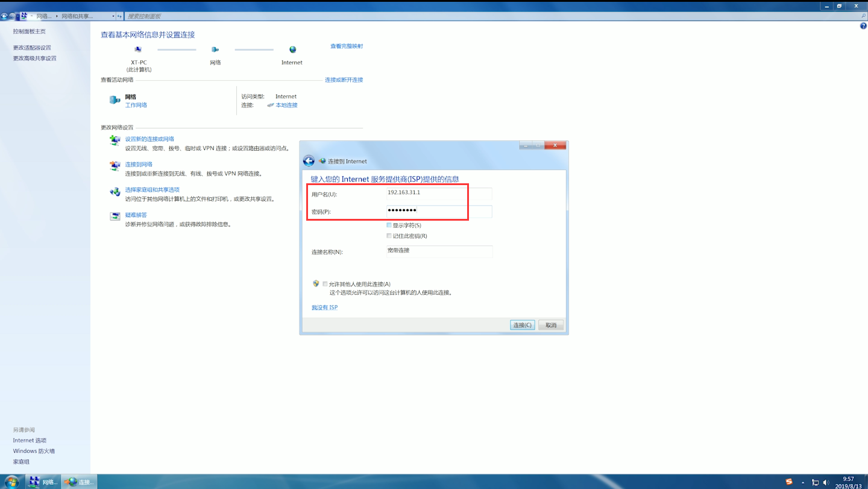Click the adapter icon beside 本地连接
Image resolution: width=868 pixels, height=489 pixels.
pyautogui.click(x=271, y=106)
